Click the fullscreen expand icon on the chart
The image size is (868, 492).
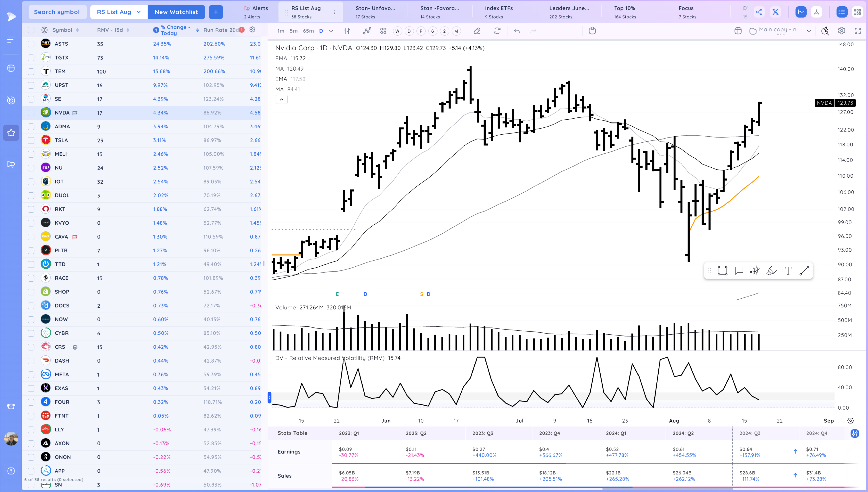[858, 31]
